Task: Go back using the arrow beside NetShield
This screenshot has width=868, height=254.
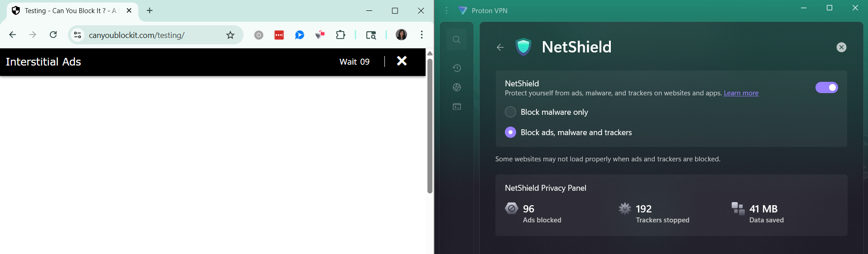Action: point(500,47)
